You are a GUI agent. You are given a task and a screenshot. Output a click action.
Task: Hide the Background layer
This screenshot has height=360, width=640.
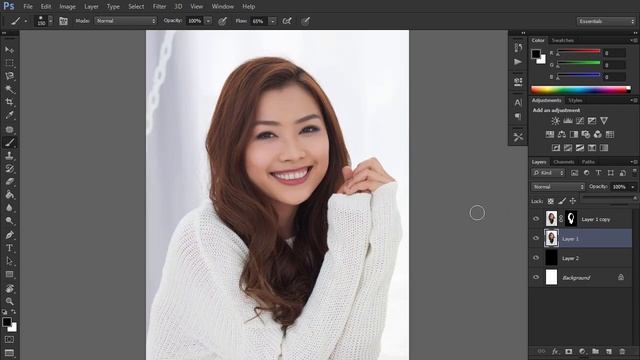(536, 278)
